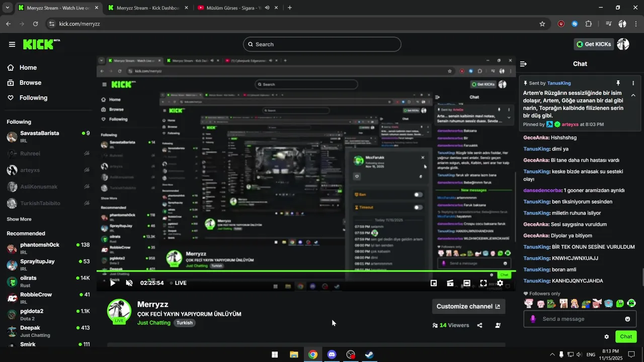Click the Turkish language tag

pos(185,323)
